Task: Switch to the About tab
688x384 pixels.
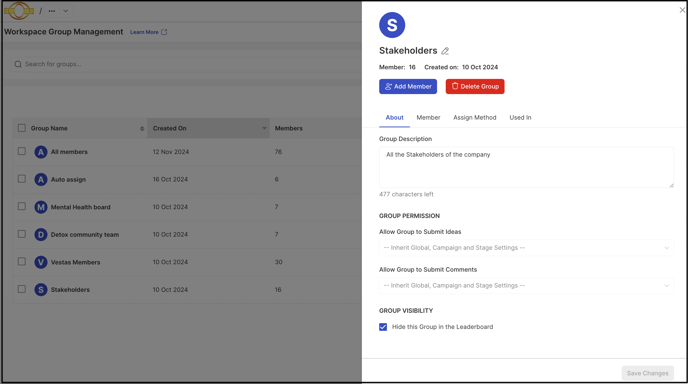Action: (394, 118)
